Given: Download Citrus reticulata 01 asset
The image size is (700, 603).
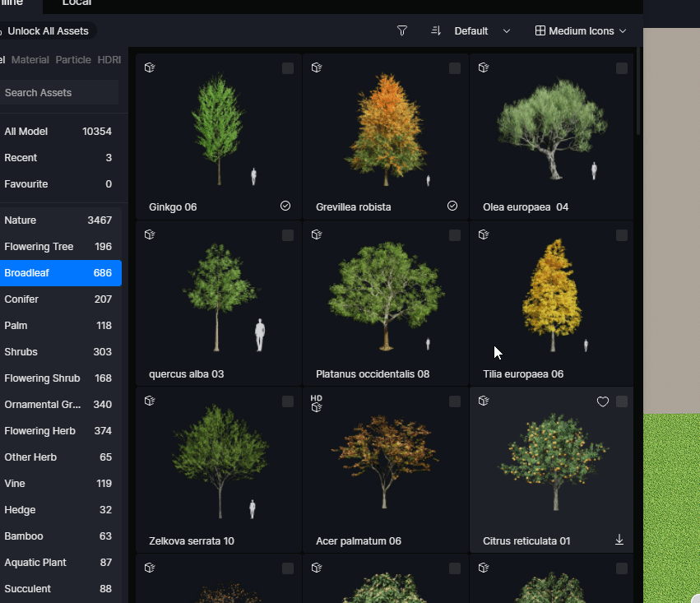Looking at the screenshot, I should [x=619, y=540].
